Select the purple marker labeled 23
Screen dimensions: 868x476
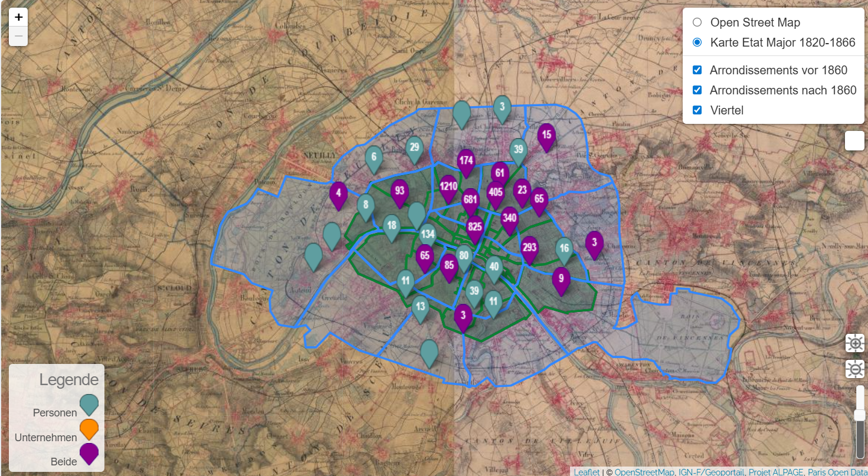pyautogui.click(x=522, y=193)
